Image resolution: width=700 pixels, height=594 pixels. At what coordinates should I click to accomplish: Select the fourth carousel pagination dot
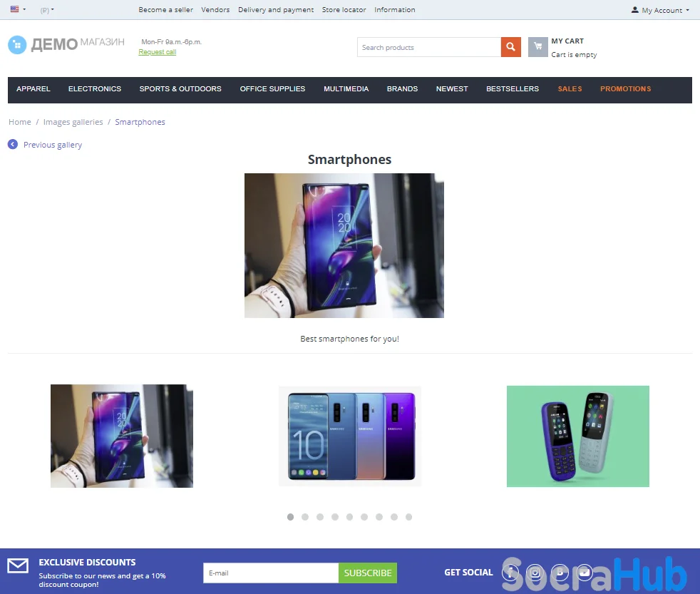pos(335,517)
